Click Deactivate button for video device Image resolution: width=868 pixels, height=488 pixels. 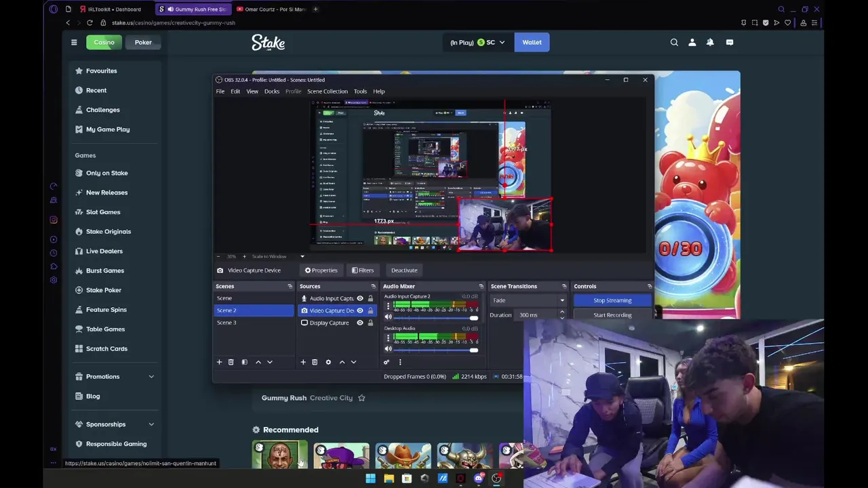pos(404,270)
